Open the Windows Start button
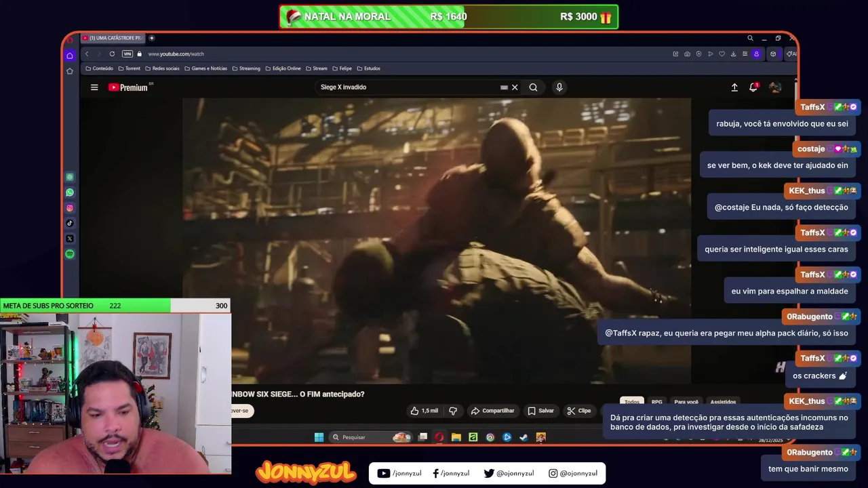The height and width of the screenshot is (488, 868). tap(319, 437)
